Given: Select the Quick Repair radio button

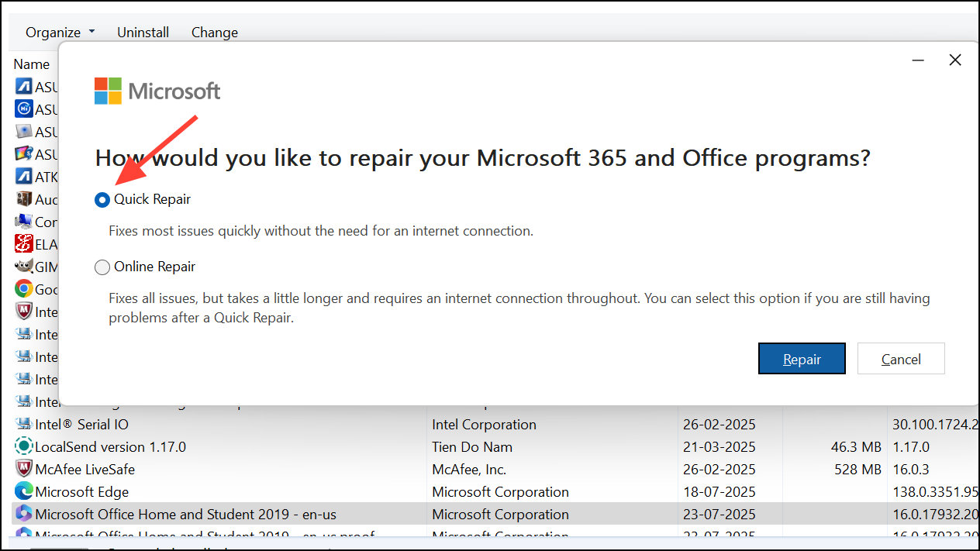Looking at the screenshot, I should pyautogui.click(x=102, y=199).
